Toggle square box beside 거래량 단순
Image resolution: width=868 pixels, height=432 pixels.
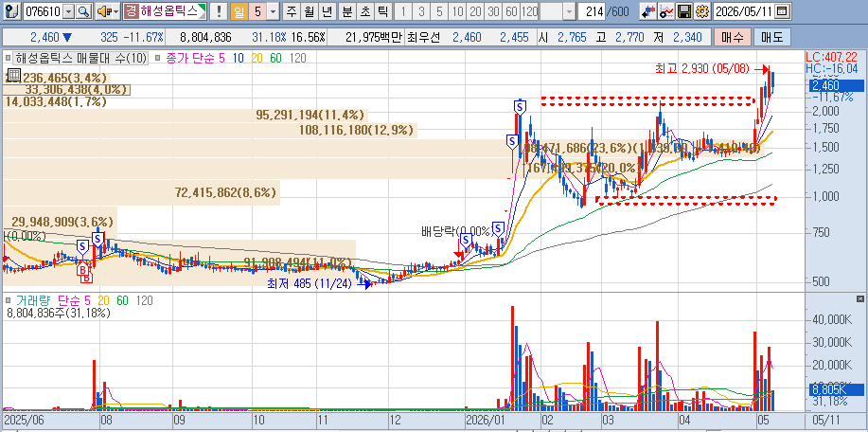9,300
